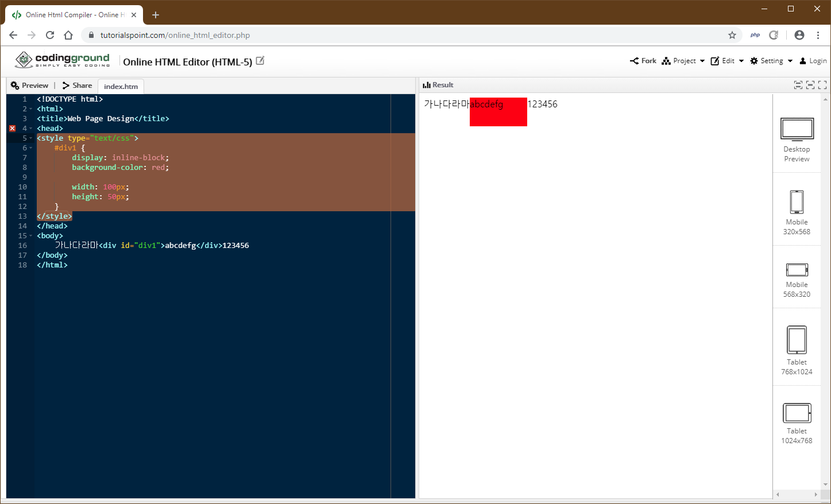Click the red div box in result
The image size is (831, 504).
pos(498,112)
